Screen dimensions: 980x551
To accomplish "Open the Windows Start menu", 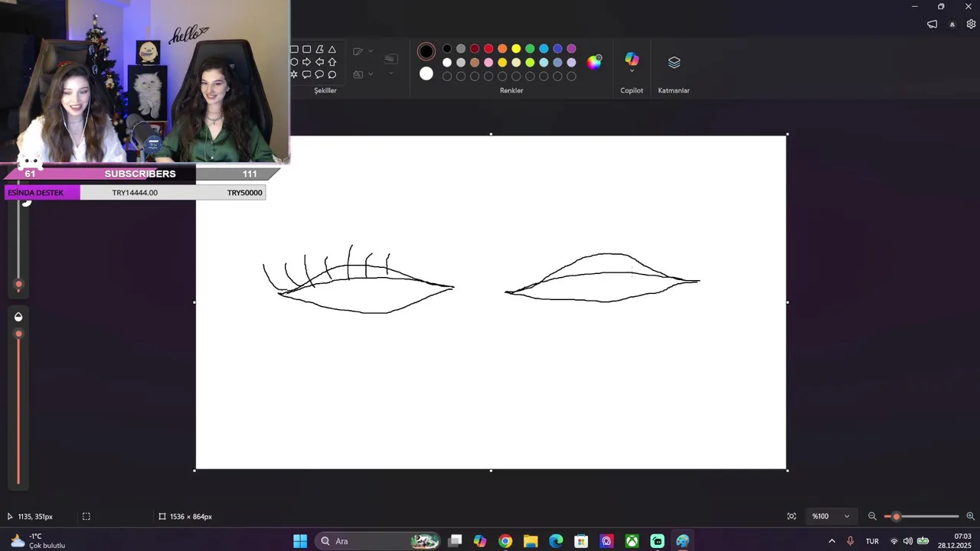I will (x=300, y=541).
